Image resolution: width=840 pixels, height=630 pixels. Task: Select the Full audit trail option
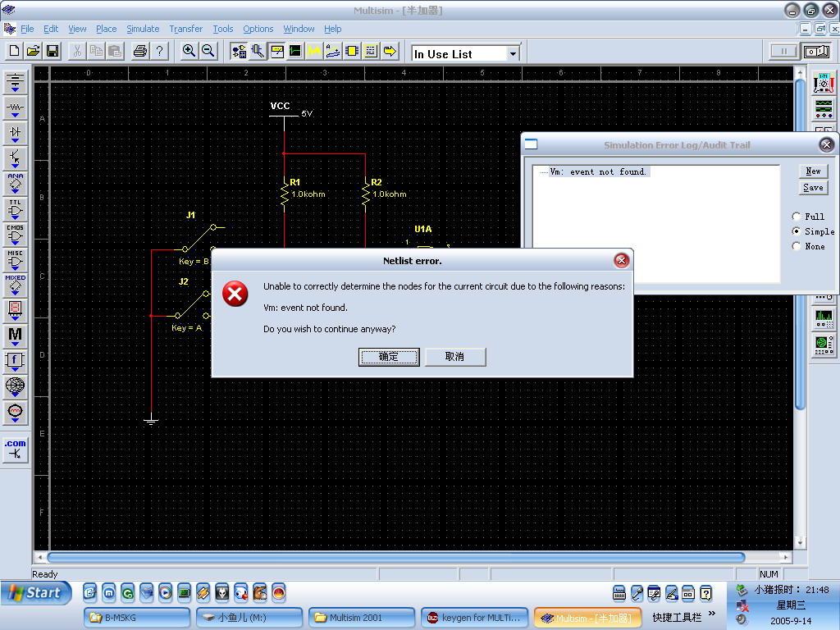(x=797, y=217)
